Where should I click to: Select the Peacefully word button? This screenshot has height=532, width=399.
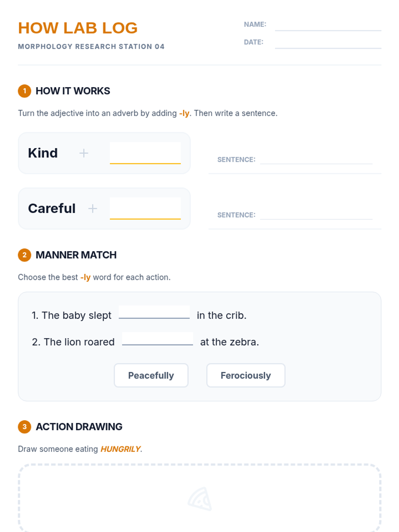click(x=151, y=375)
